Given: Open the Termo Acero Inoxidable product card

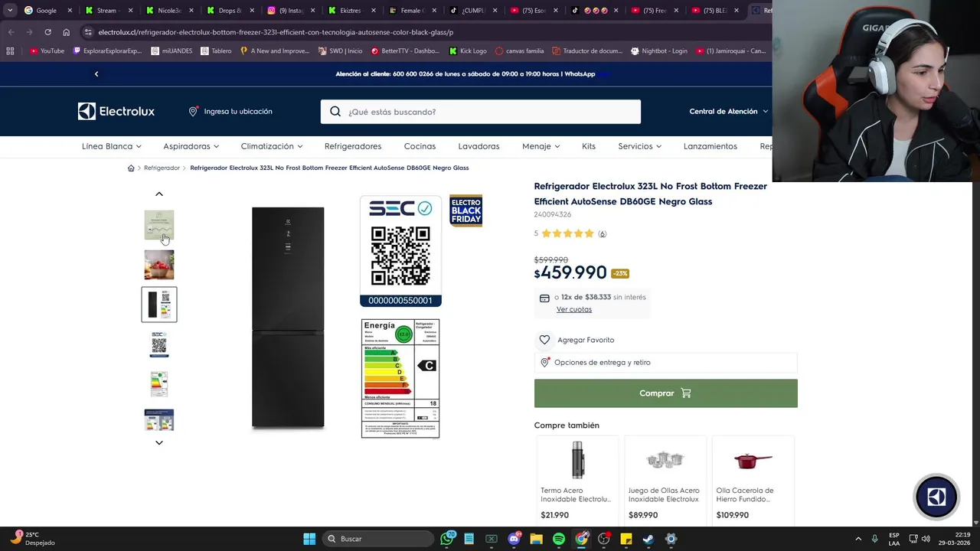Looking at the screenshot, I should click(577, 479).
